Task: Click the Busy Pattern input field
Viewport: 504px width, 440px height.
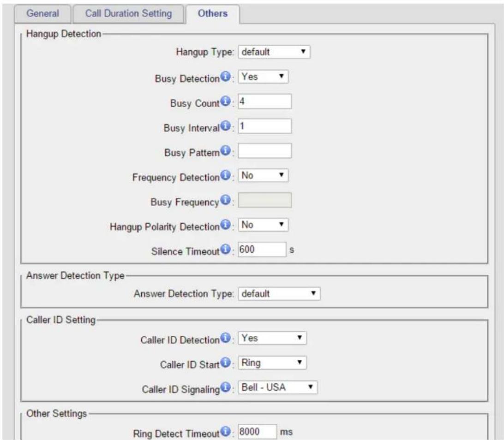Action: tap(264, 151)
